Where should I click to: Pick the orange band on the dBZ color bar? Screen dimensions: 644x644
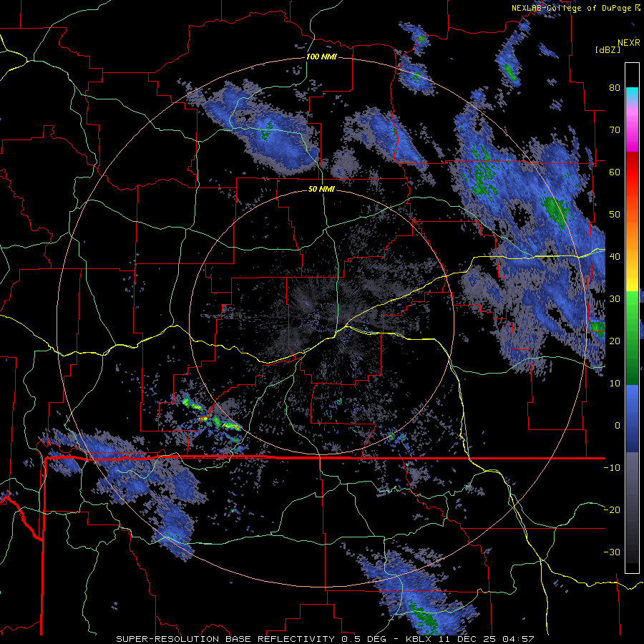(632, 236)
